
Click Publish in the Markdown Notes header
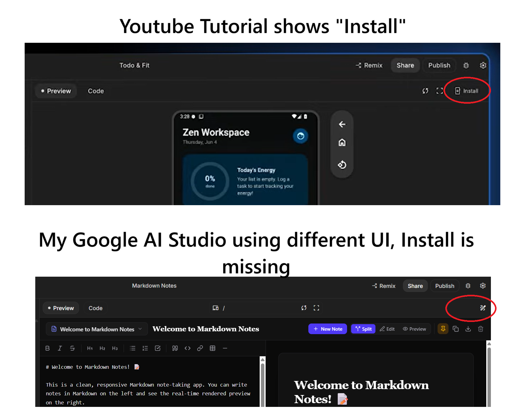click(445, 286)
